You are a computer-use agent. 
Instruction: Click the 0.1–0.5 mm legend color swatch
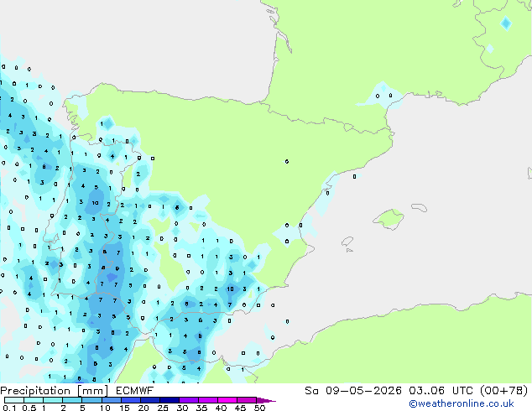14,400
